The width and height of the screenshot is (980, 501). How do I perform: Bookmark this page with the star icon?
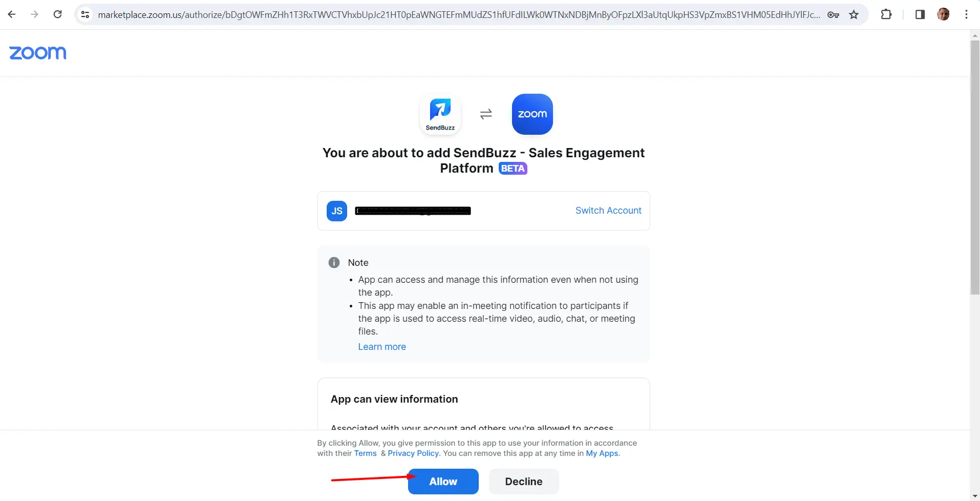point(854,15)
